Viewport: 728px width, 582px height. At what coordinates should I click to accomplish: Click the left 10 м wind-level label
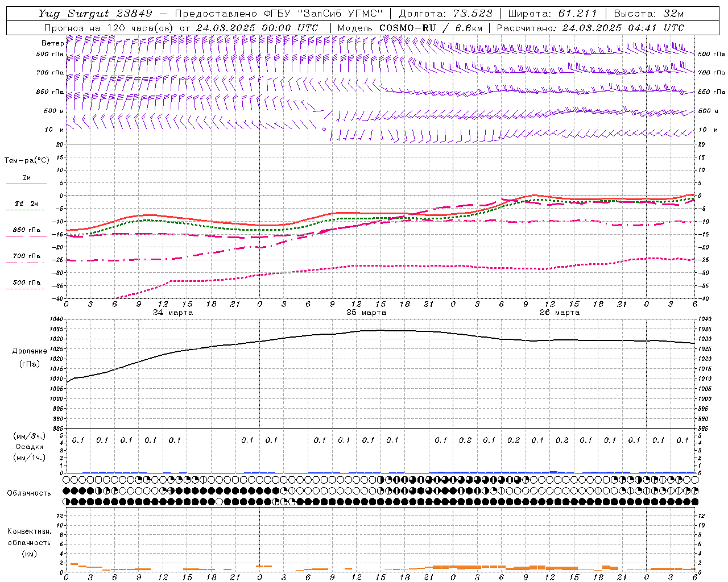tap(54, 130)
